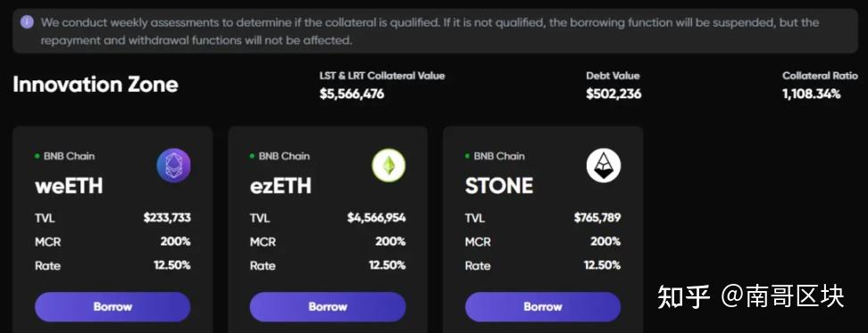Click the green status dot on ezETH card
868x333 pixels.
click(x=253, y=156)
